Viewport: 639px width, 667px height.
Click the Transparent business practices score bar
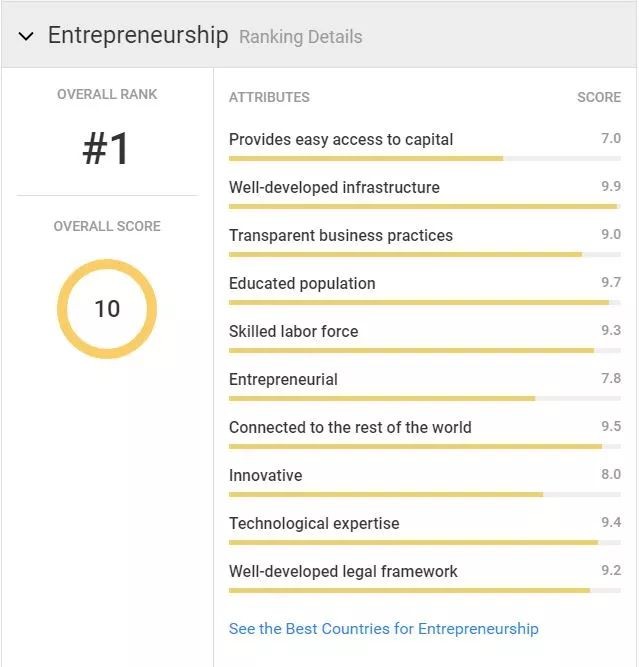point(424,254)
